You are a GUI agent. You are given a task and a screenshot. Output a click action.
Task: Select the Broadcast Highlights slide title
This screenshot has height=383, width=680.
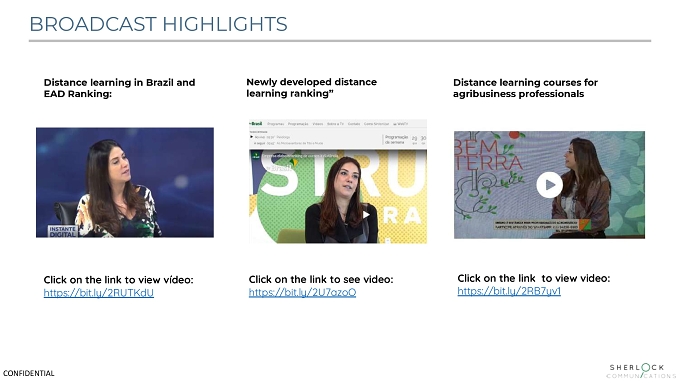[158, 24]
